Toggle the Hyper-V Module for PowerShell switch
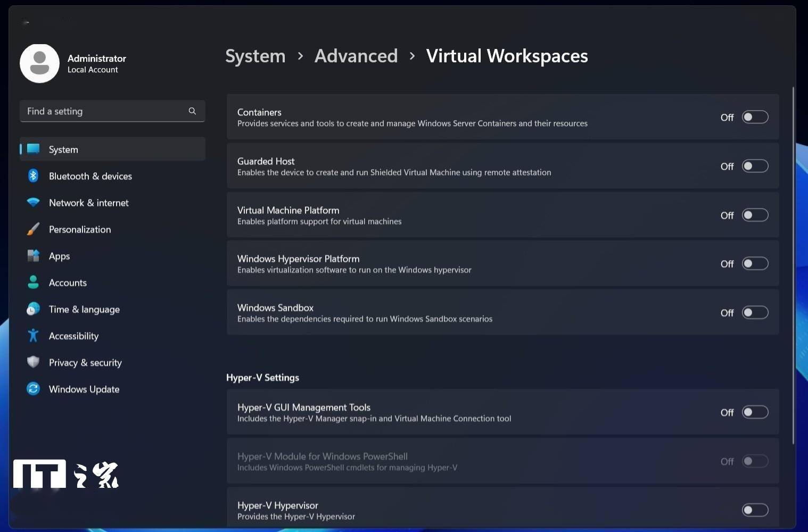 (755, 461)
